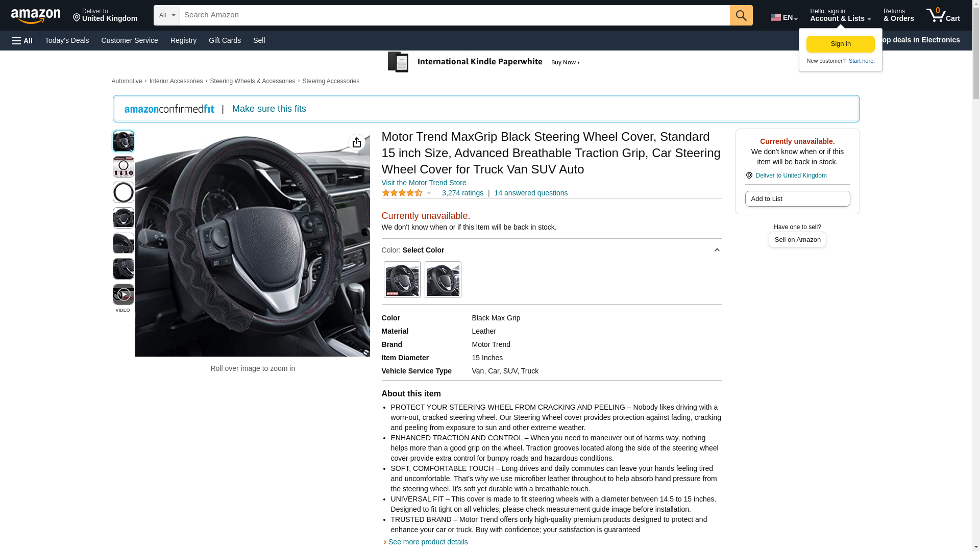Click the Add to List button

tap(797, 198)
